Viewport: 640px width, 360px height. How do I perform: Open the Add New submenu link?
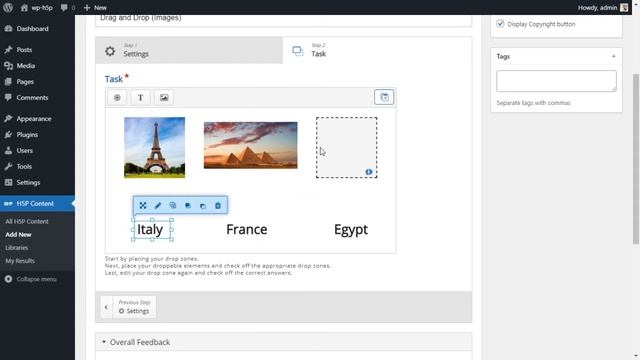click(x=18, y=234)
